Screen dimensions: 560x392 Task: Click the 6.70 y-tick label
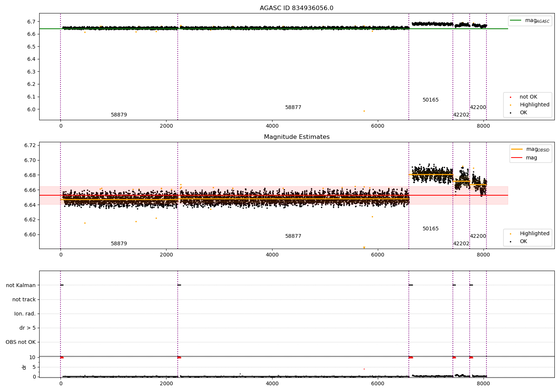30,160
